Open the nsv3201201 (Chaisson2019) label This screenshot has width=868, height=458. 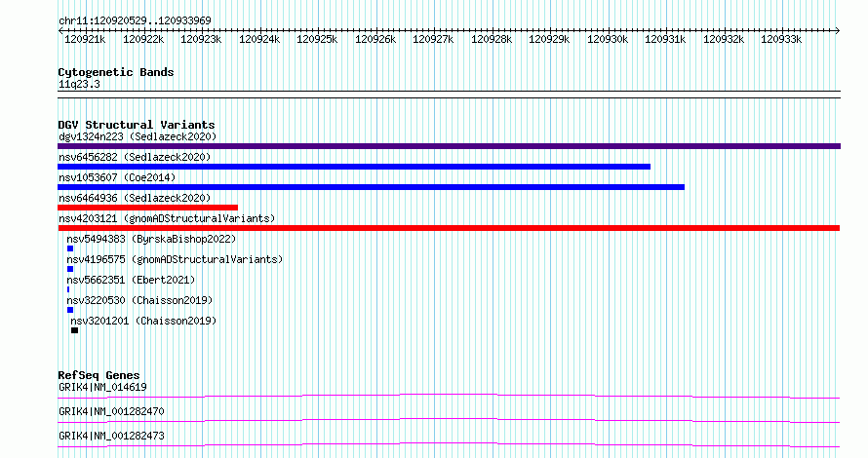tap(143, 321)
